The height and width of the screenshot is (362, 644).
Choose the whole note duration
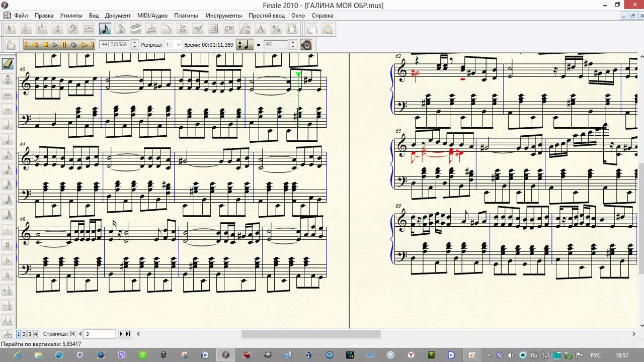point(8,109)
